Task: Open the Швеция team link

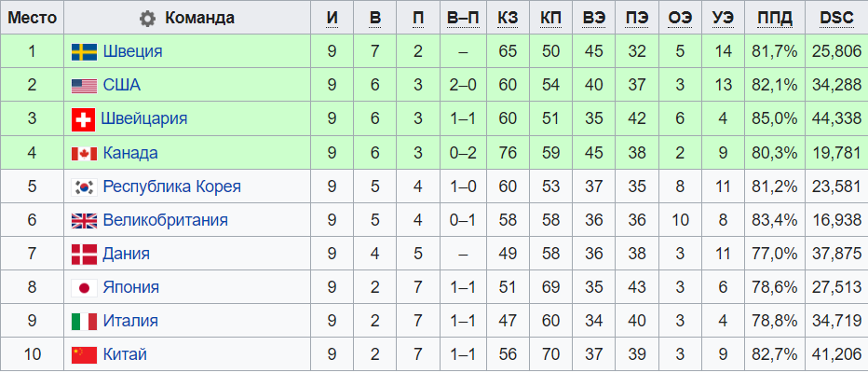Action: point(132,52)
